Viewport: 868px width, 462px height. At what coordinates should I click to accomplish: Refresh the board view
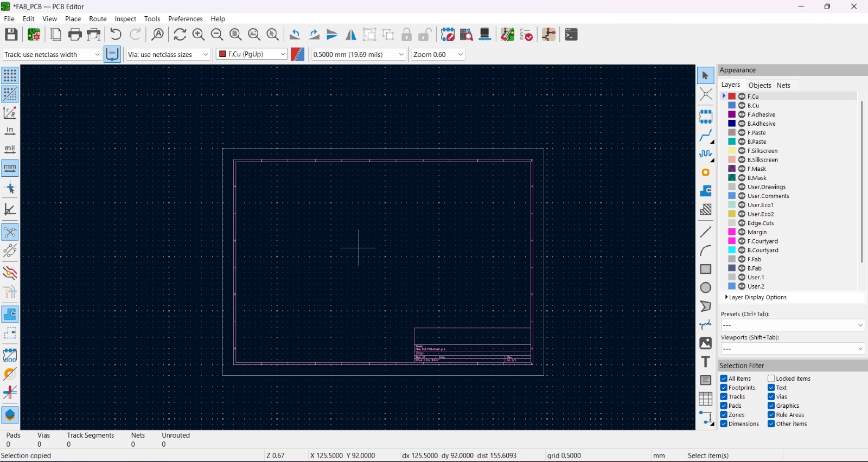(180, 35)
